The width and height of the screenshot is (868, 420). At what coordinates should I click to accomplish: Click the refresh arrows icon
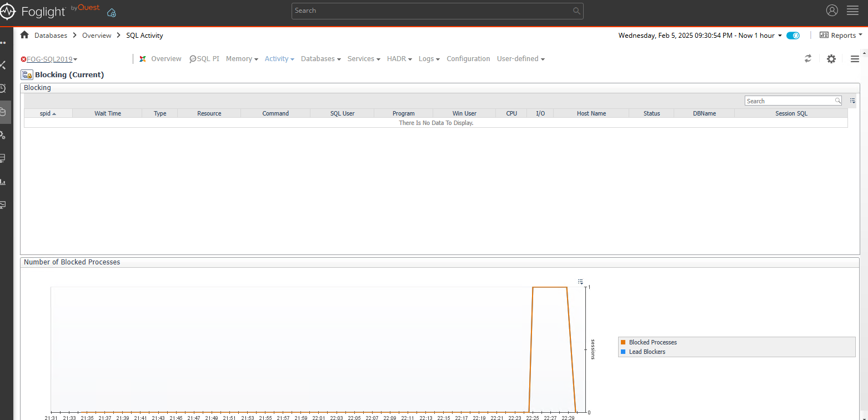click(x=808, y=58)
